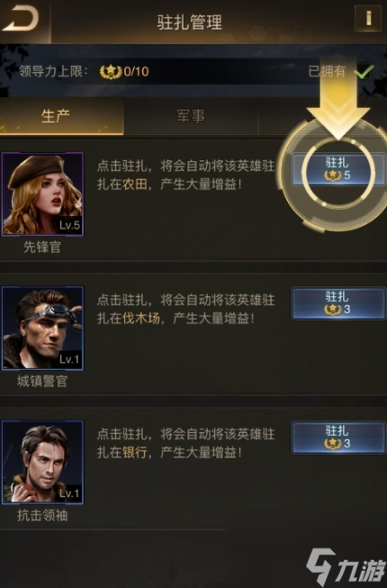
Task: Tap the leadership star badge beside 0/10
Action: 111,71
